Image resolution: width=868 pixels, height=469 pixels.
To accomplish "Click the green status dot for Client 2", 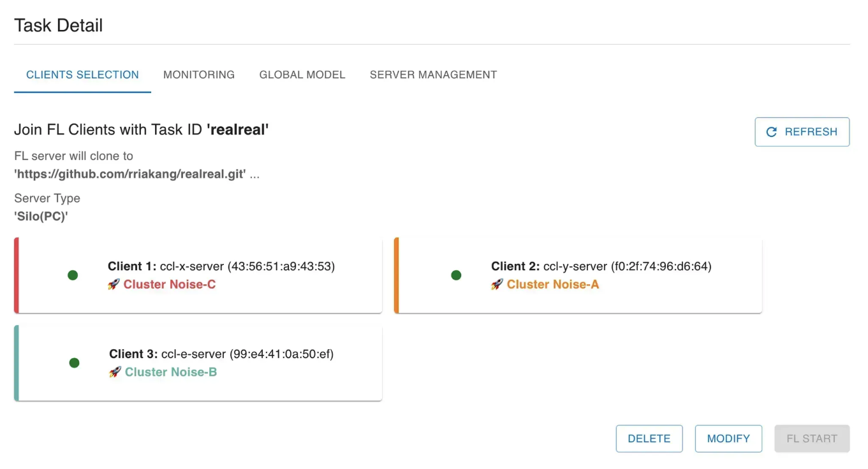I will click(x=456, y=275).
